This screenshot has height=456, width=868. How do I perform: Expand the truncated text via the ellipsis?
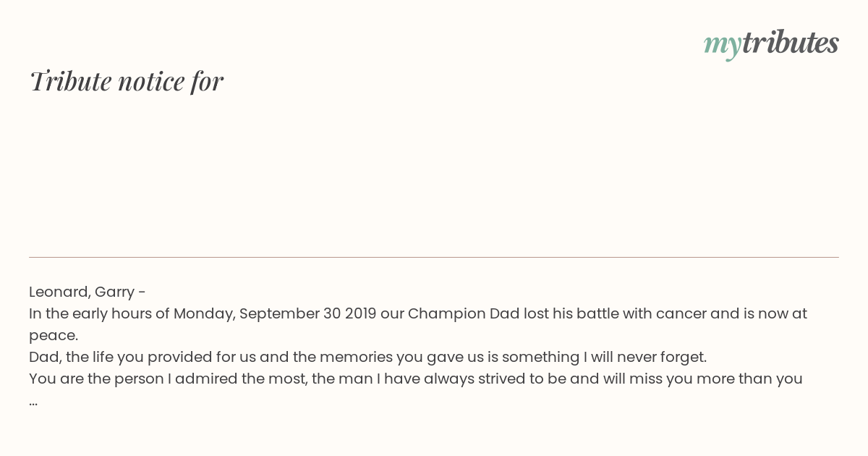[33, 400]
